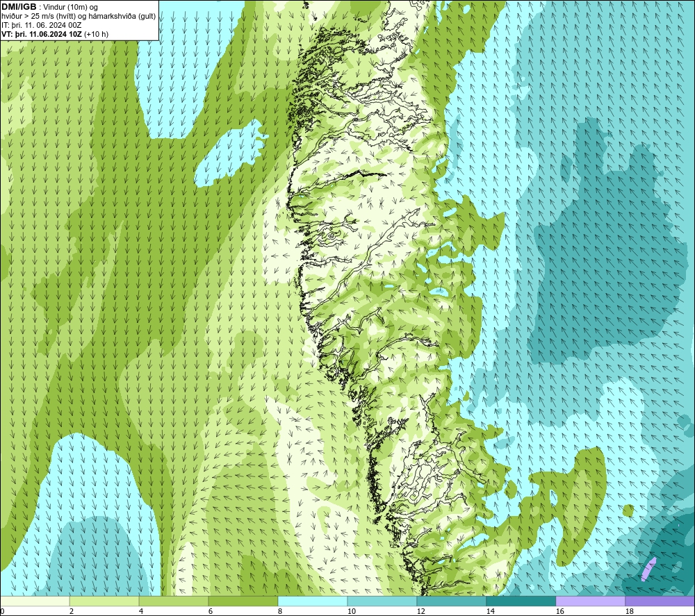
Task: Click the 'DMI/IGB' title text
Action: coord(19,7)
